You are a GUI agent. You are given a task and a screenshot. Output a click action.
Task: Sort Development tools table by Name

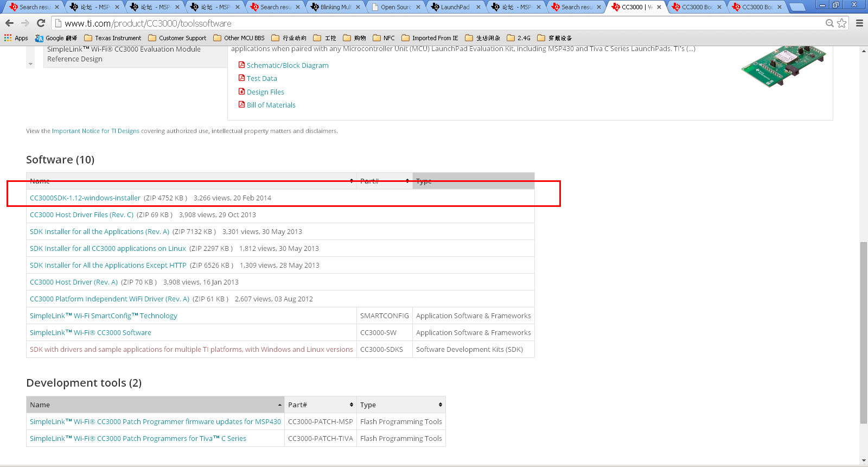pos(155,405)
